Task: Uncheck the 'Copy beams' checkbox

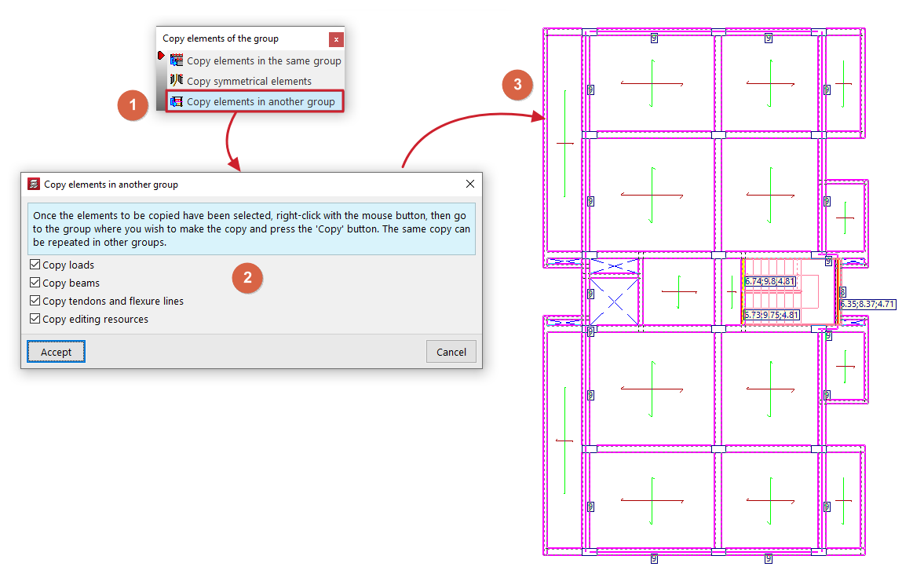Action: point(35,283)
